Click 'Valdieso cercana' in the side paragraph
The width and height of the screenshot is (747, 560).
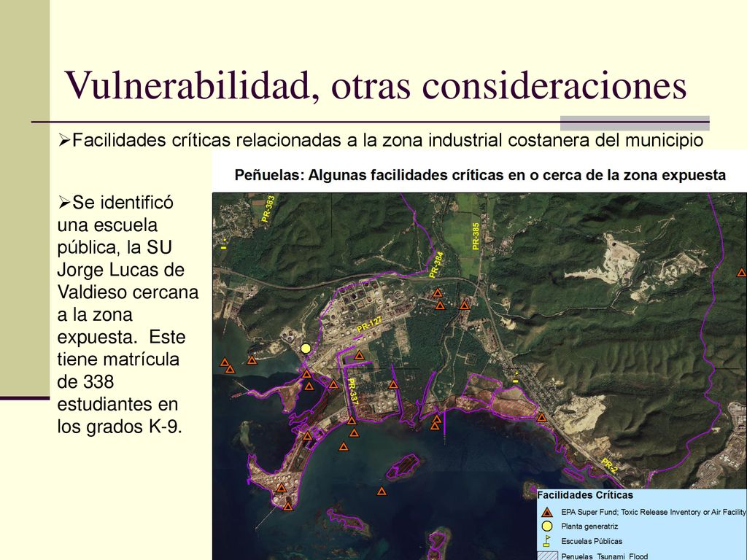tap(128, 292)
